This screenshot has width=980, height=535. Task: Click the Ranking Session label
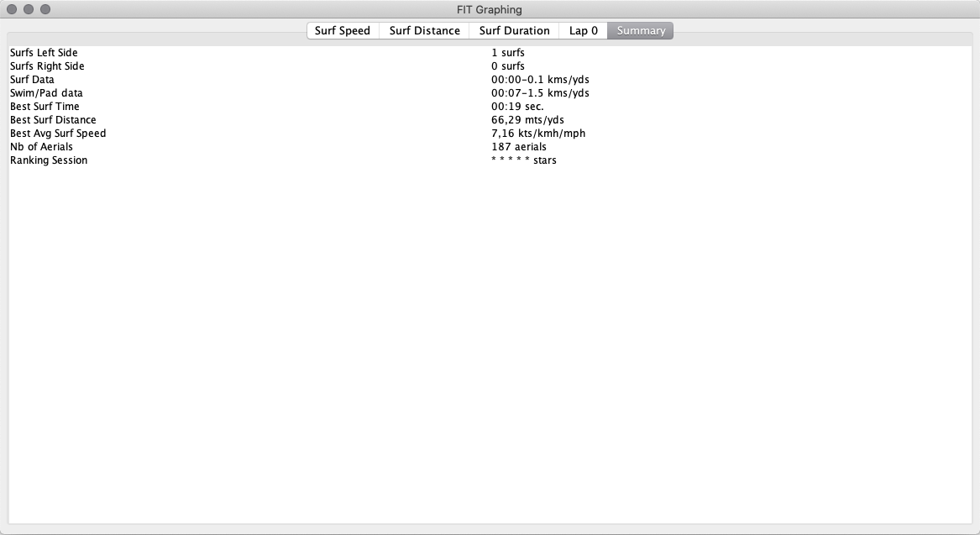click(49, 160)
